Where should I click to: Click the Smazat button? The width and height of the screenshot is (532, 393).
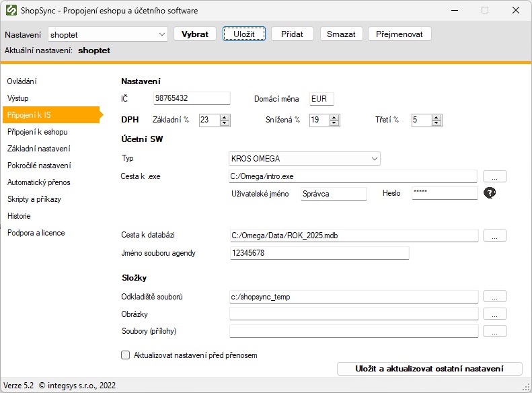click(341, 34)
